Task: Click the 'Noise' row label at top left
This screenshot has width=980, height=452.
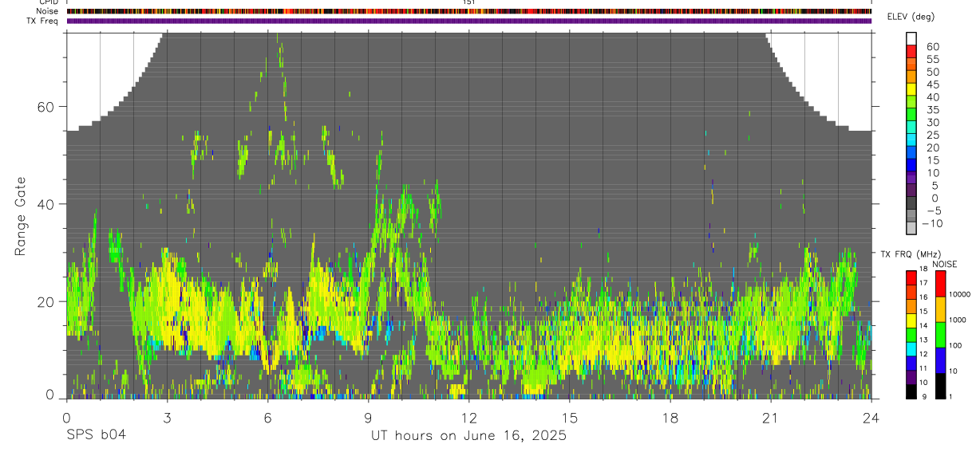Action: pyautogui.click(x=47, y=11)
